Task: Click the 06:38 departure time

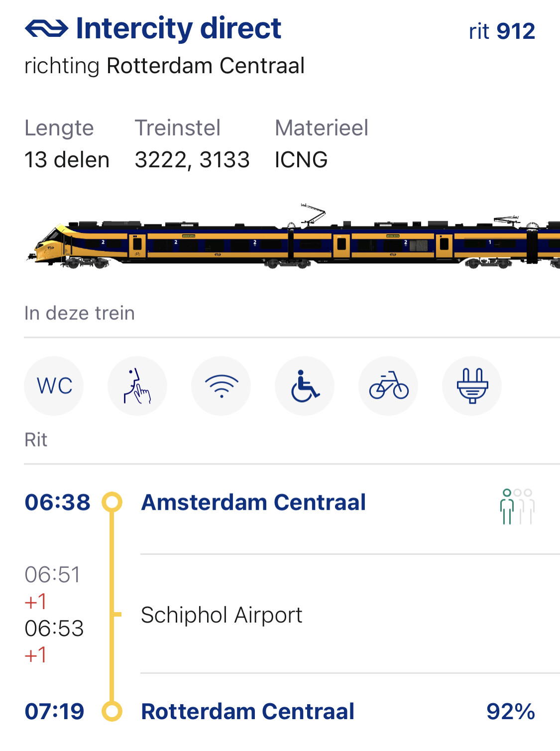Action: (x=58, y=502)
